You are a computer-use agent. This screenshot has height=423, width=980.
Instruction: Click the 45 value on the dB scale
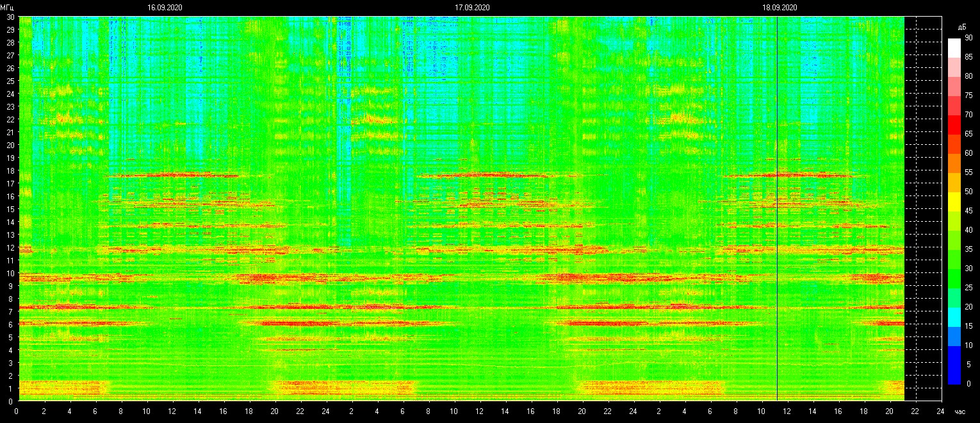pyautogui.click(x=968, y=211)
